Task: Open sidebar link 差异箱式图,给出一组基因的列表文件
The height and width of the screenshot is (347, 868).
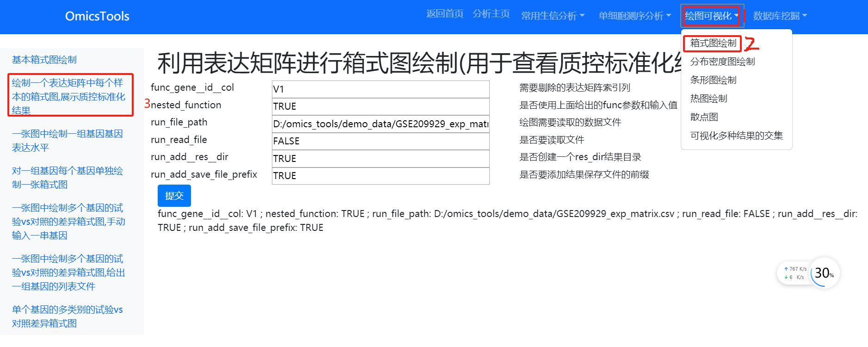Action: click(x=68, y=273)
